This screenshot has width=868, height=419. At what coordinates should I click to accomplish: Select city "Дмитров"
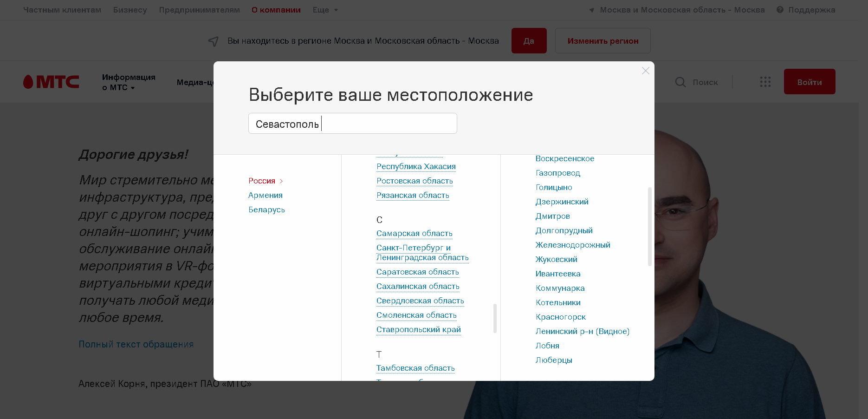(x=552, y=216)
